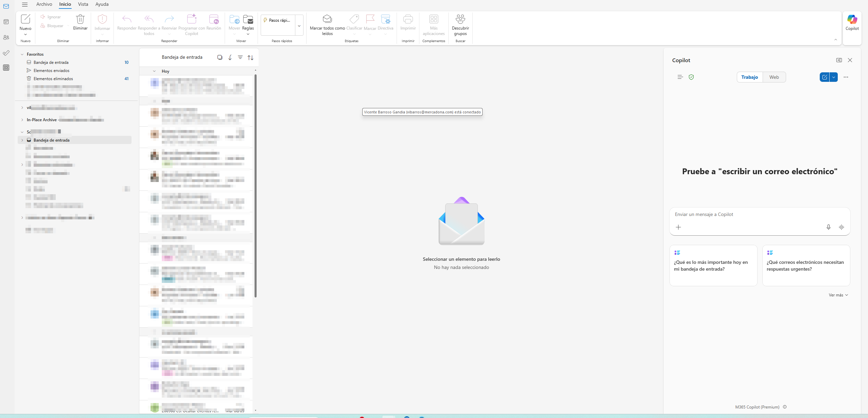The width and height of the screenshot is (868, 418).
Task: Toggle multi-select mode in the message list header
Action: pyautogui.click(x=220, y=57)
